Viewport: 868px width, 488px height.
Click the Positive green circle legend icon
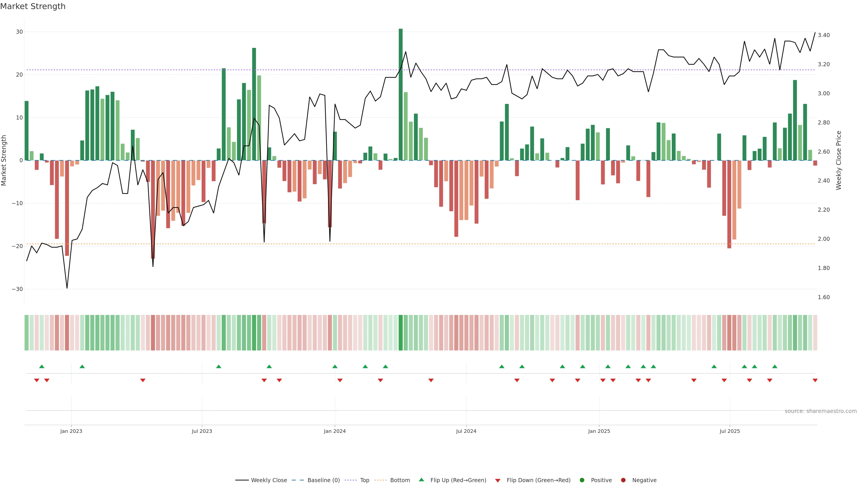(582, 480)
